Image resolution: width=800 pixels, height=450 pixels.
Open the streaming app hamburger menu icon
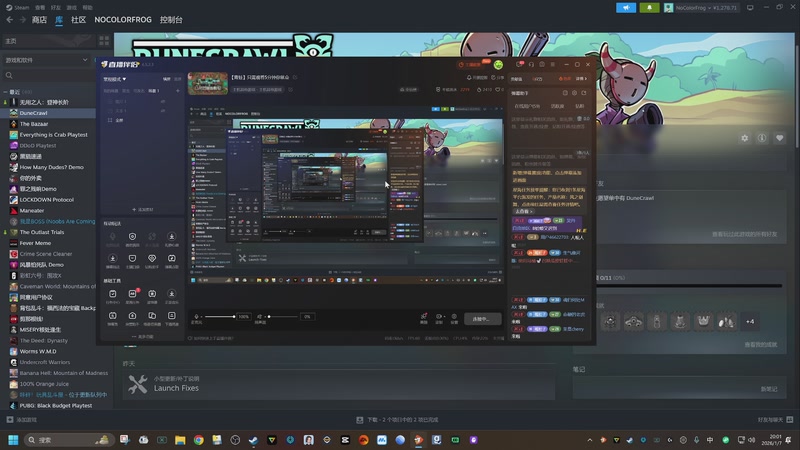click(x=553, y=64)
